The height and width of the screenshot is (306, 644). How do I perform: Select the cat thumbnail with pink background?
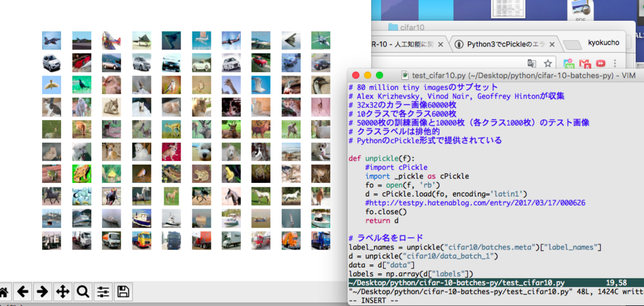click(x=321, y=107)
